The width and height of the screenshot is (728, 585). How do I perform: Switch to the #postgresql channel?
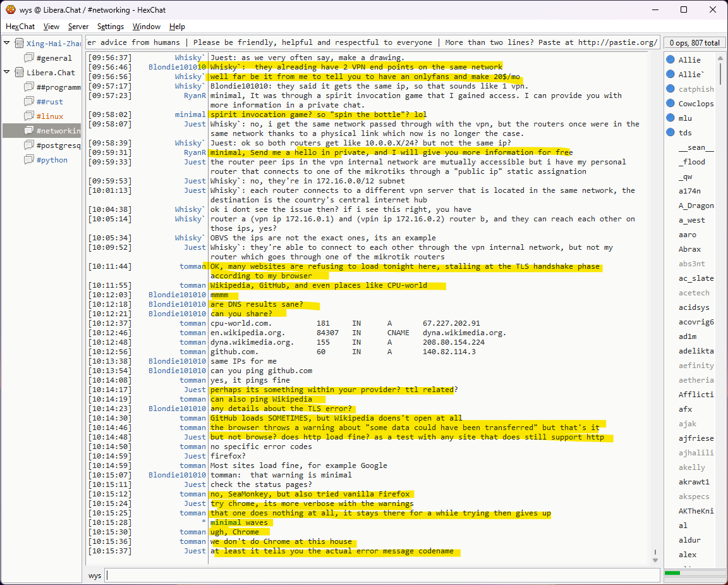point(58,145)
